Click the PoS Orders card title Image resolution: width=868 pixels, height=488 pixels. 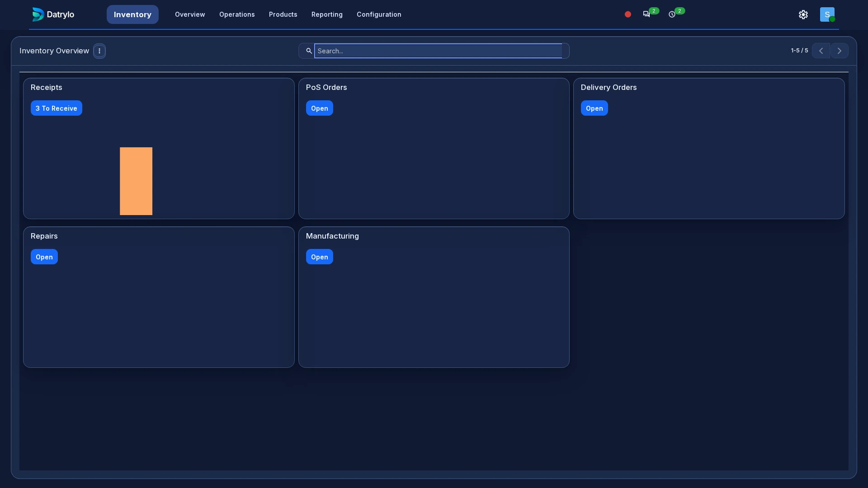point(326,87)
